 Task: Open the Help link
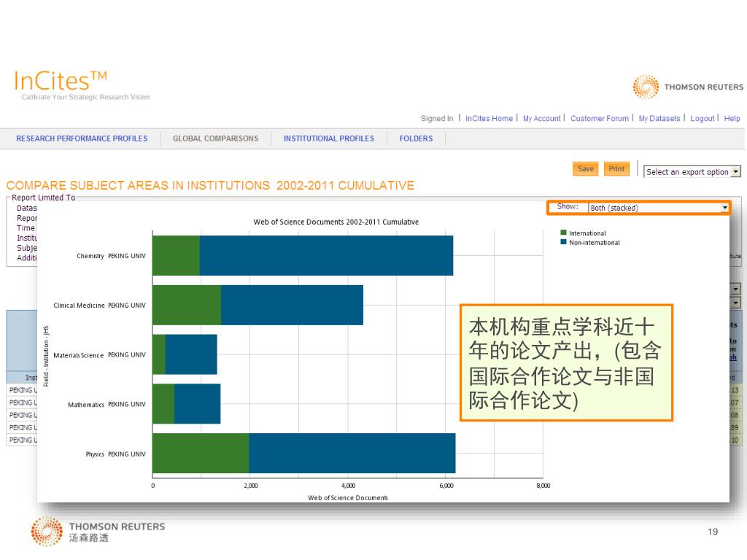click(x=732, y=119)
